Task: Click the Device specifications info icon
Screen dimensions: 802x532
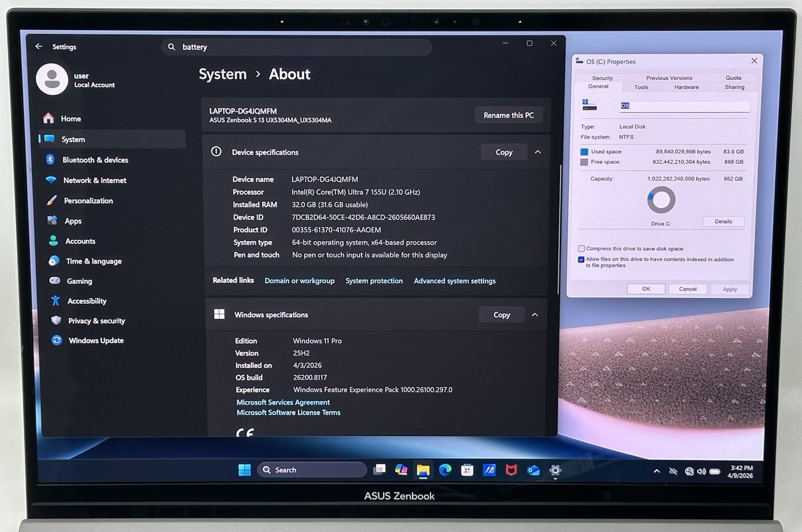Action: [x=216, y=152]
